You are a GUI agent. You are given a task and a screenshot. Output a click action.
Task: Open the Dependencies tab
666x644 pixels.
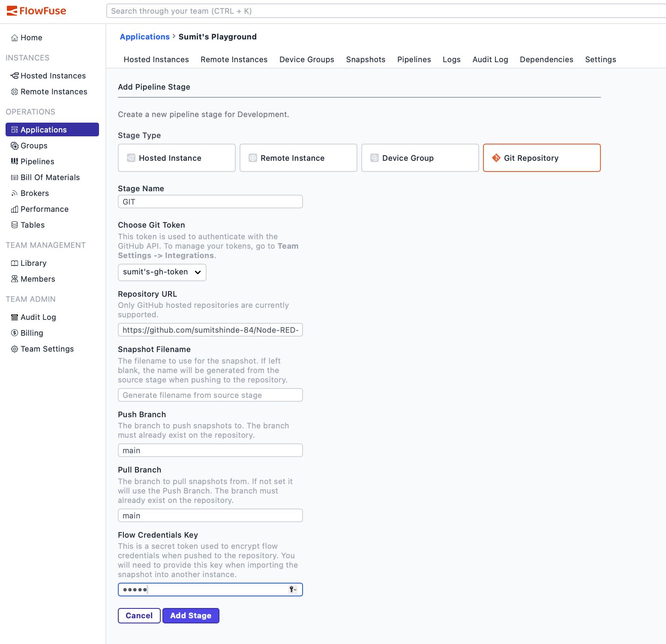point(546,60)
